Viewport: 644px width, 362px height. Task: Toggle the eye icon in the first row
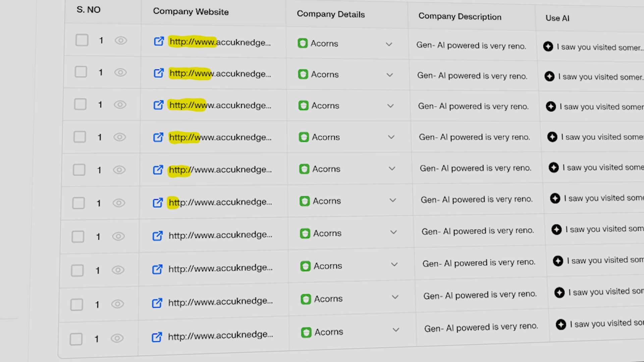(121, 41)
